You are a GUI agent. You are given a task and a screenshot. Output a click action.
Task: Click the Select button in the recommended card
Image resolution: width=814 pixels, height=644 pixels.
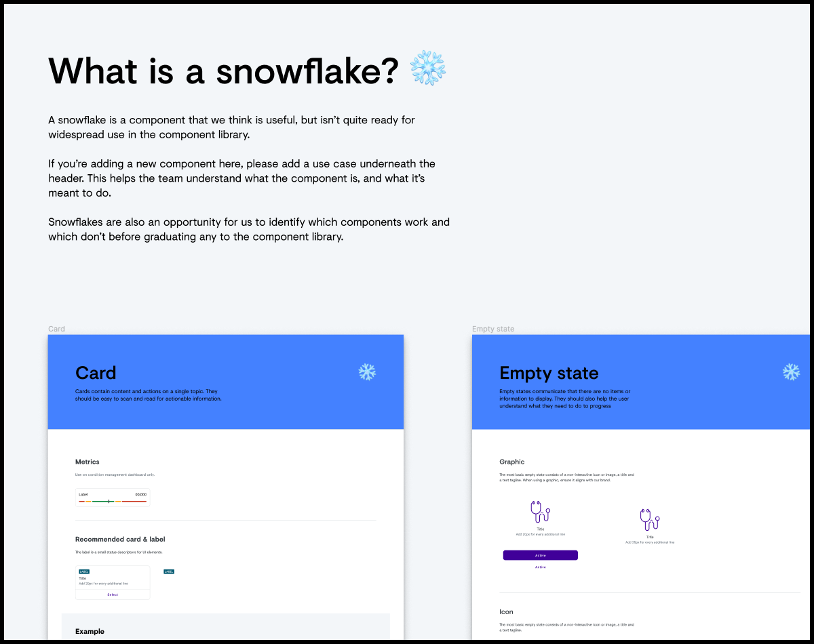pyautogui.click(x=113, y=595)
